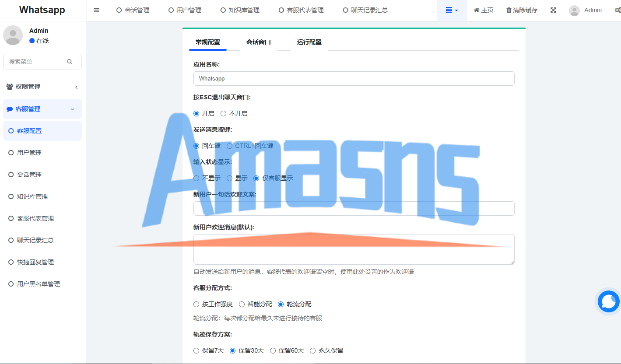Switch to the 会话窗口 tab

coord(259,42)
